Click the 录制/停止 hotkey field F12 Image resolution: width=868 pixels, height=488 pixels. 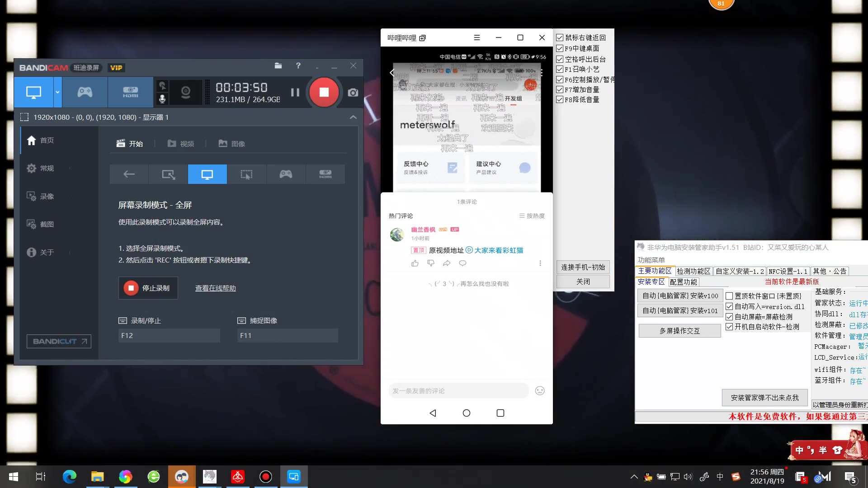click(x=170, y=336)
